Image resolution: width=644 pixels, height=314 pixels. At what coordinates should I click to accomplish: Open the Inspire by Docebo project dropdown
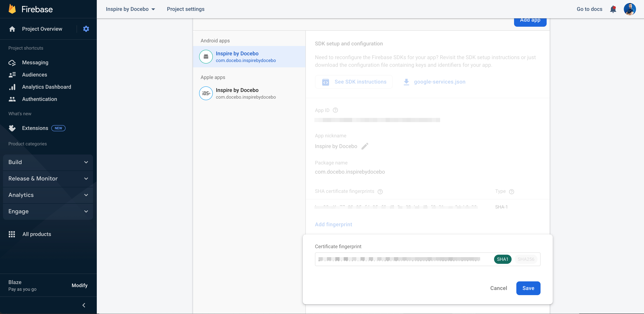pos(131,9)
